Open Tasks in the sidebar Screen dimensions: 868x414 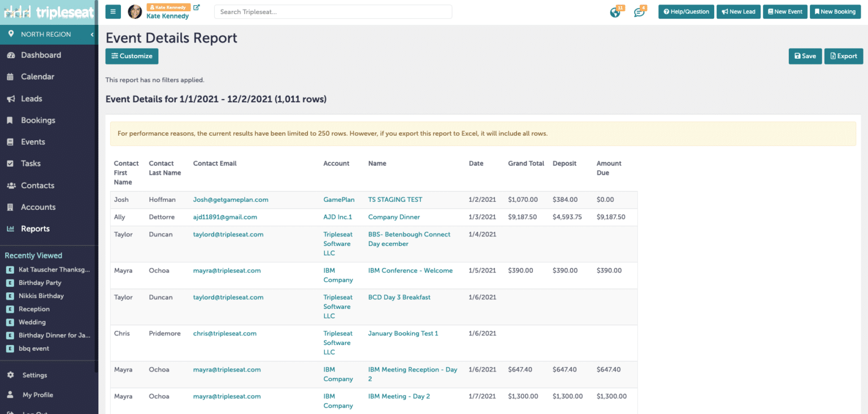point(31,163)
